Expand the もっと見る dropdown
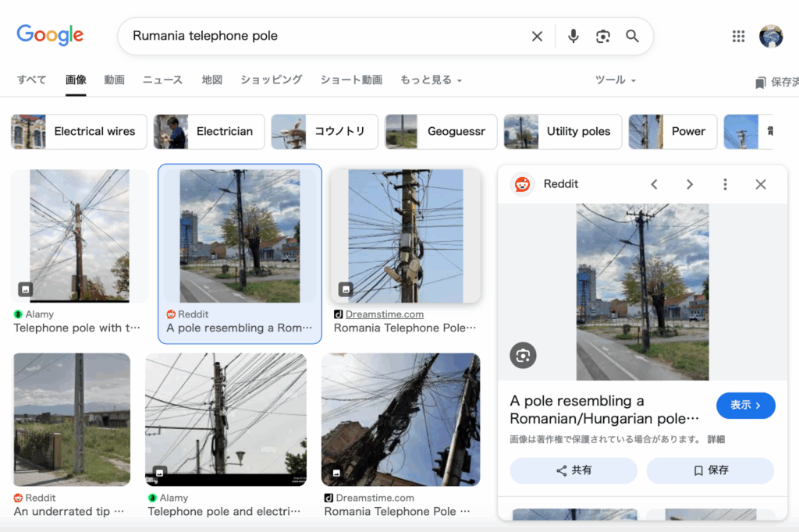799x532 pixels. [431, 80]
